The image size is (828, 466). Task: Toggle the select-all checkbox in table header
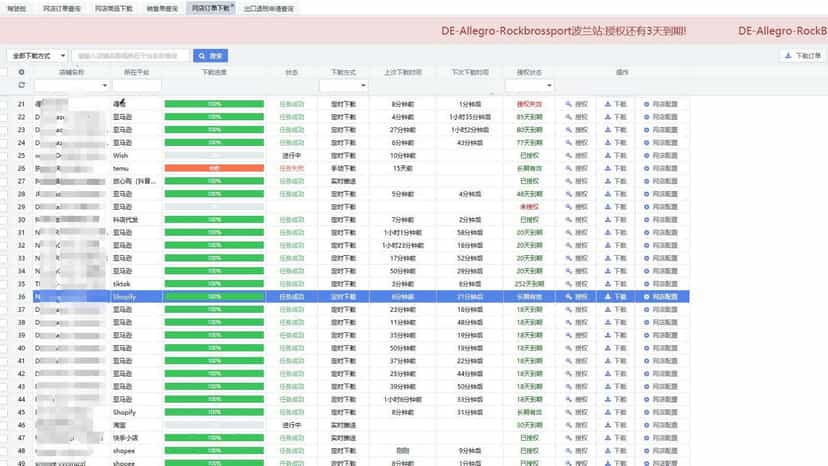click(4, 72)
